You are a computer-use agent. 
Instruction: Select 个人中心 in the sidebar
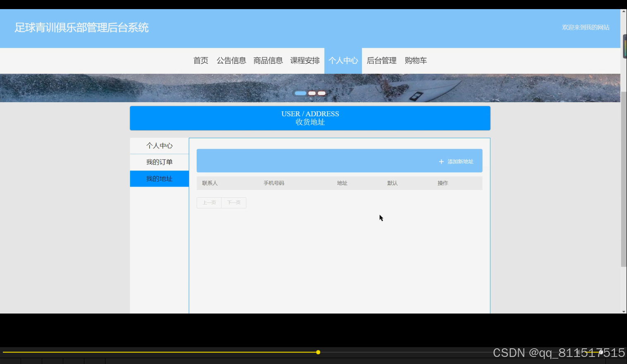(159, 146)
